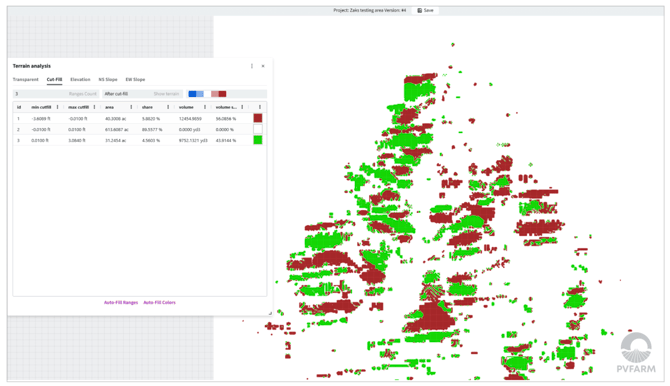Open the max cutfill column menu
The image size is (670, 386).
(x=94, y=107)
